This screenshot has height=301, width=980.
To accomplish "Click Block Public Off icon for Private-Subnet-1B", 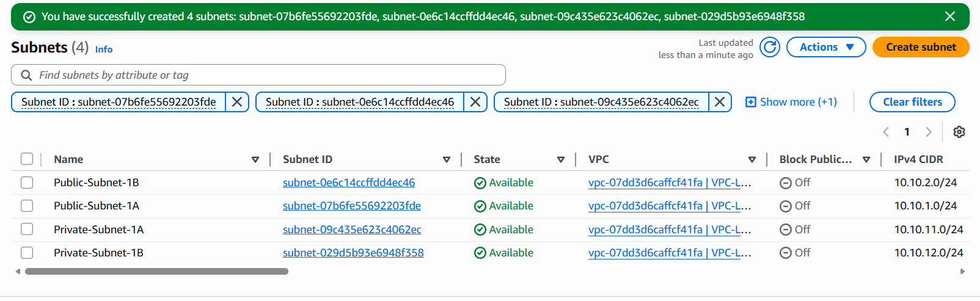I will [x=786, y=253].
